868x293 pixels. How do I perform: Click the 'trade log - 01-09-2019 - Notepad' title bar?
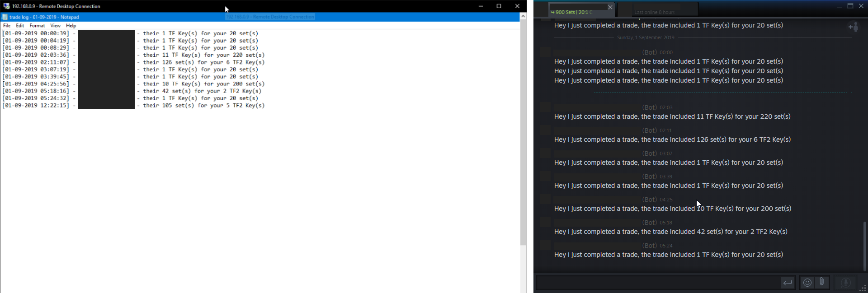(x=260, y=17)
